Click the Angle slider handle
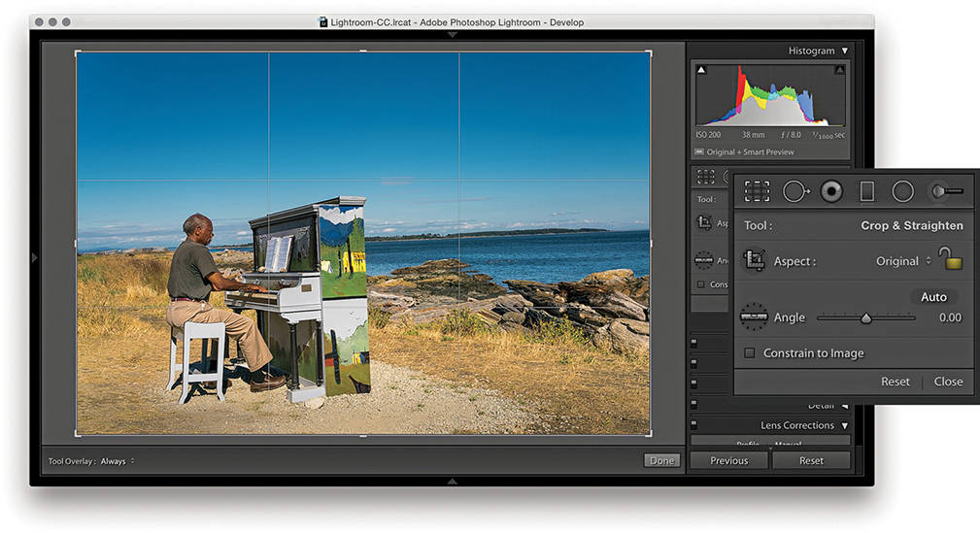 click(866, 317)
